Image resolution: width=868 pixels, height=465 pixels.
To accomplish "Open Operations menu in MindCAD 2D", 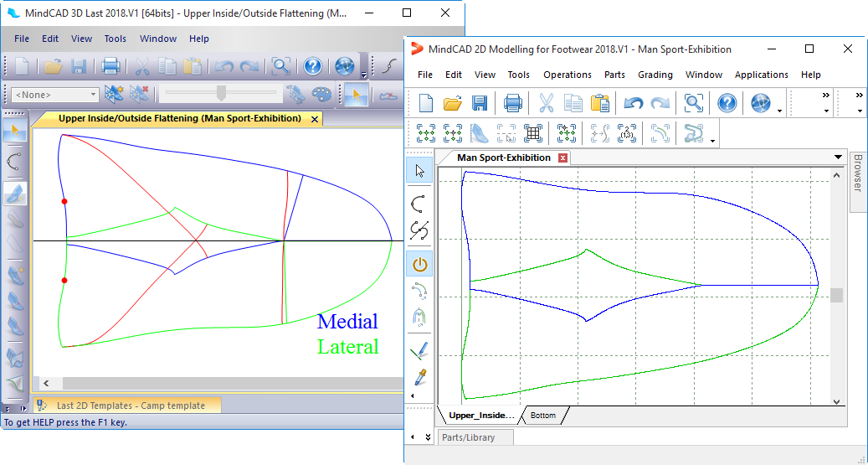I will [568, 75].
